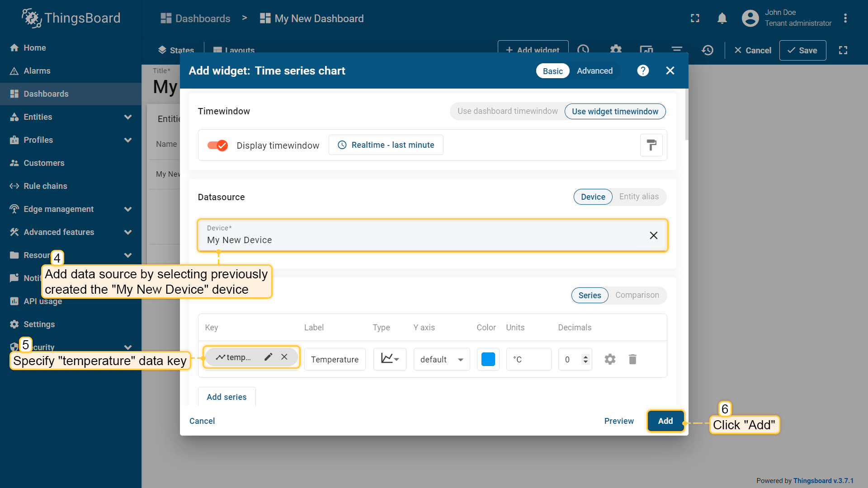Click Preview to preview the widget
The width and height of the screenshot is (868, 488).
[619, 421]
